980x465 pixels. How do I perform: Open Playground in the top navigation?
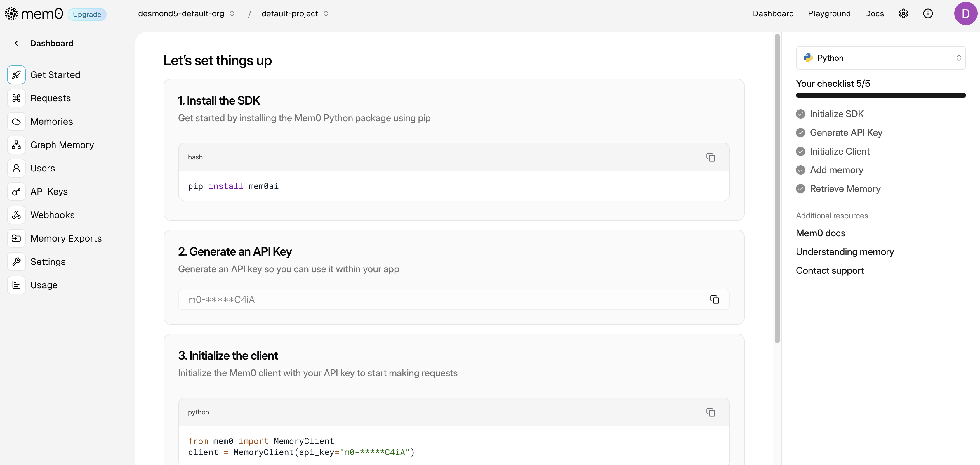829,14
